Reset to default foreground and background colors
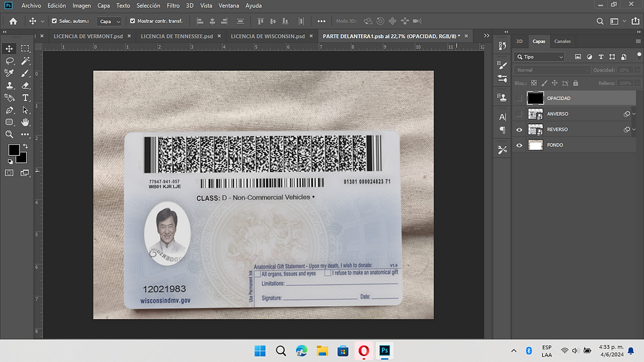 point(11,162)
